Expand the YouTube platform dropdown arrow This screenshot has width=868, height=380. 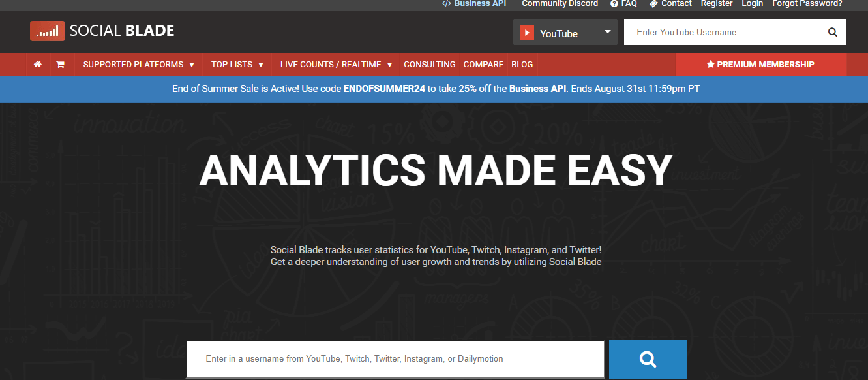[607, 31]
